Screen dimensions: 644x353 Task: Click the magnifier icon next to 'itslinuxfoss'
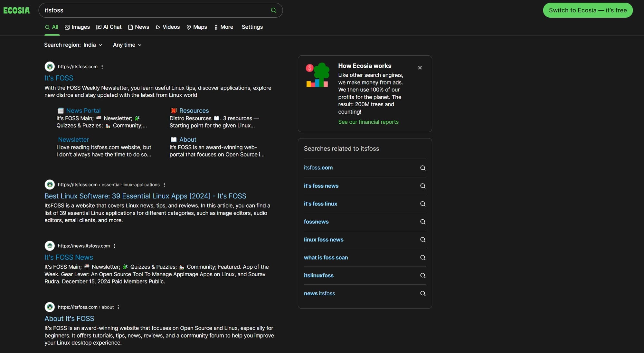[x=422, y=276]
